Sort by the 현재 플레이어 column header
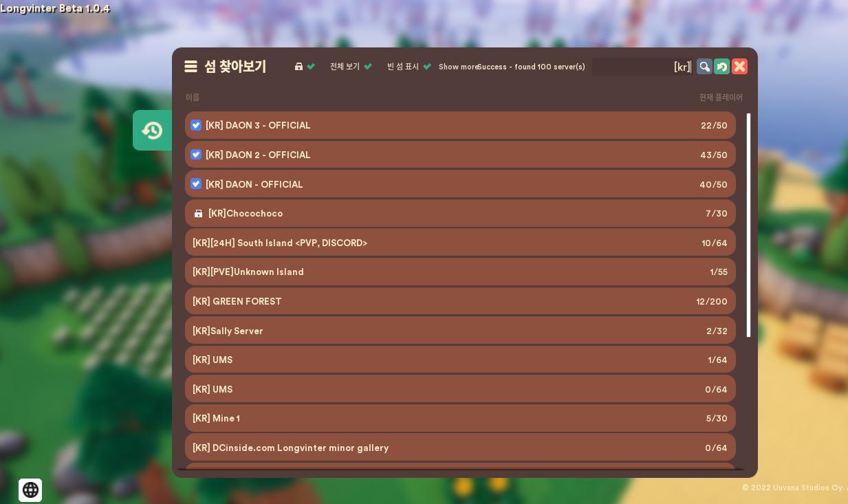Viewport: 848px width, 504px height. coord(720,98)
